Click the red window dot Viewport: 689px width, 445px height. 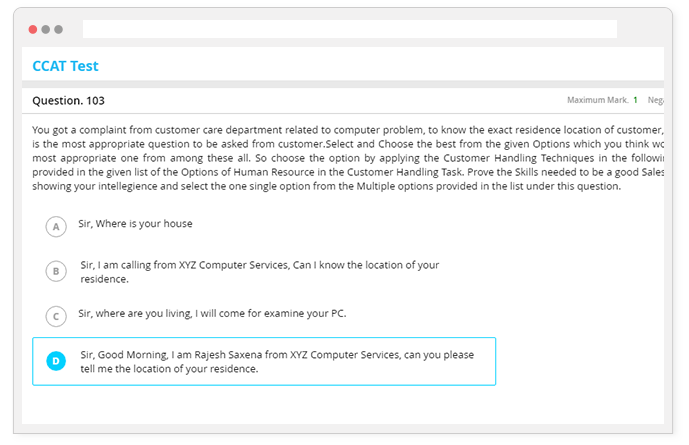tap(33, 29)
